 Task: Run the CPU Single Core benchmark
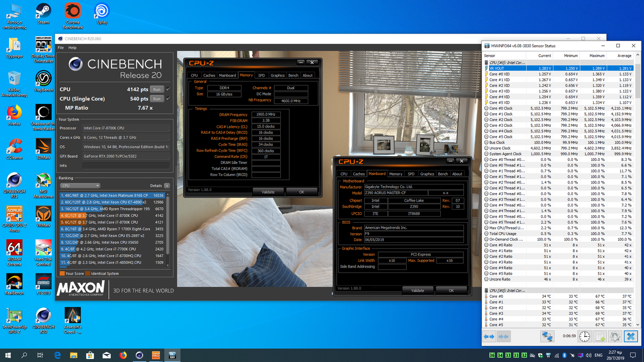coord(157,99)
